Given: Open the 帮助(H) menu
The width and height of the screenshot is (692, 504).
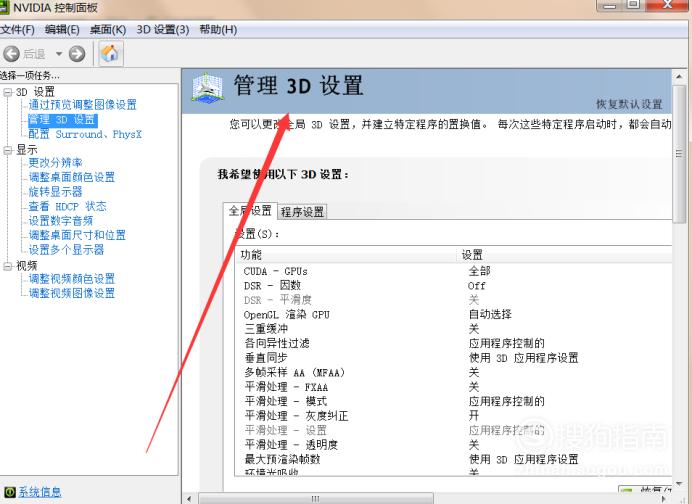Looking at the screenshot, I should tap(218, 30).
